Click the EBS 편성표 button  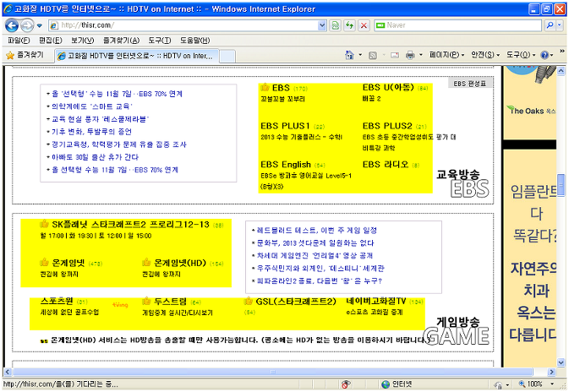470,84
